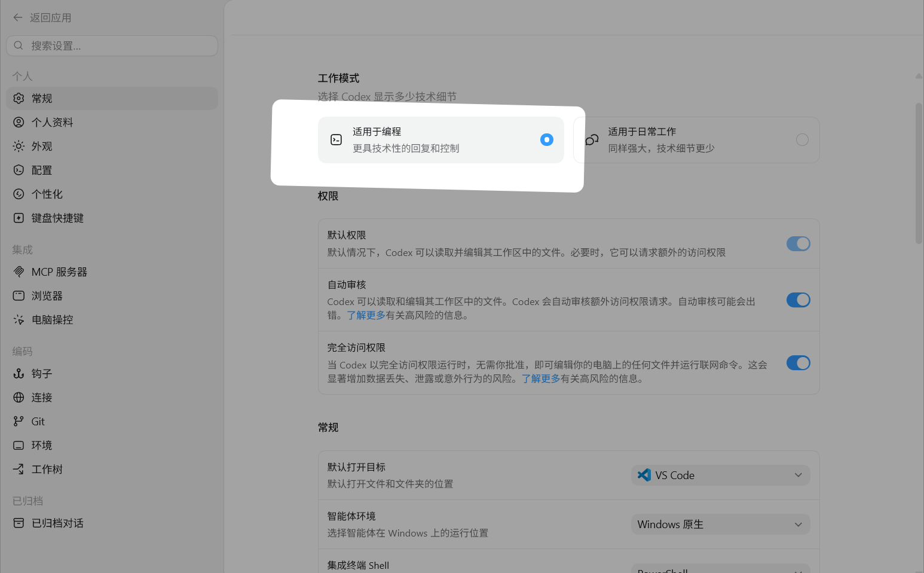Click the icon beside 个性化
The width and height of the screenshot is (924, 573).
(x=19, y=194)
